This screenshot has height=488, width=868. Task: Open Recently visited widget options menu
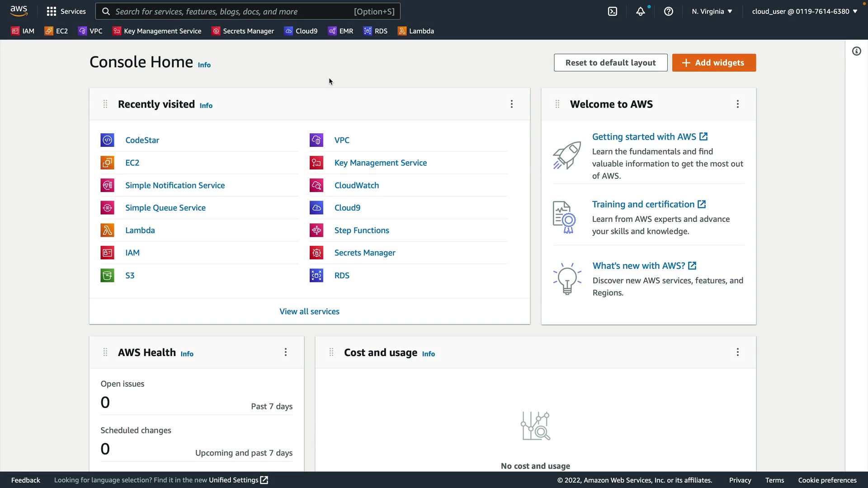point(511,104)
